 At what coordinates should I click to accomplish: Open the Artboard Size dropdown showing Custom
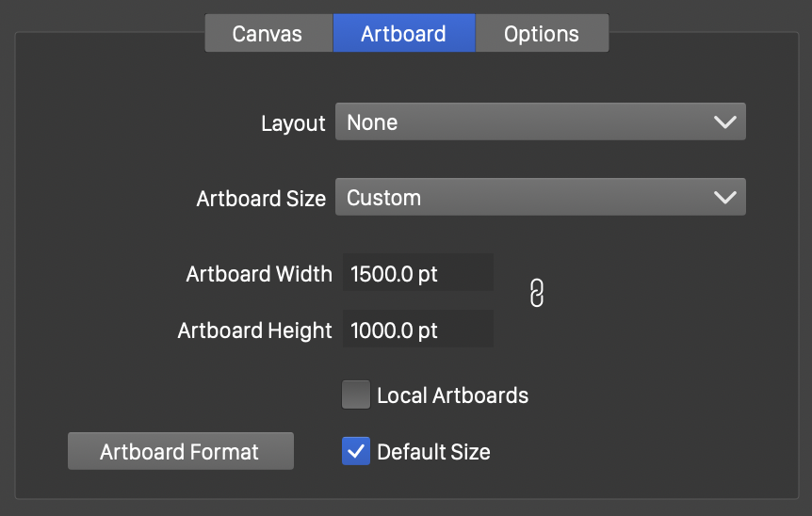click(x=528, y=198)
